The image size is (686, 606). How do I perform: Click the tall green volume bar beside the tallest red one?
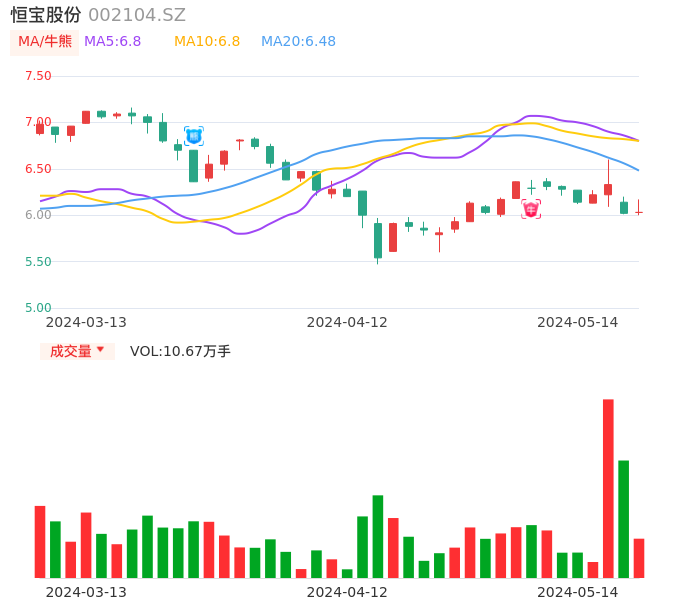click(x=623, y=518)
